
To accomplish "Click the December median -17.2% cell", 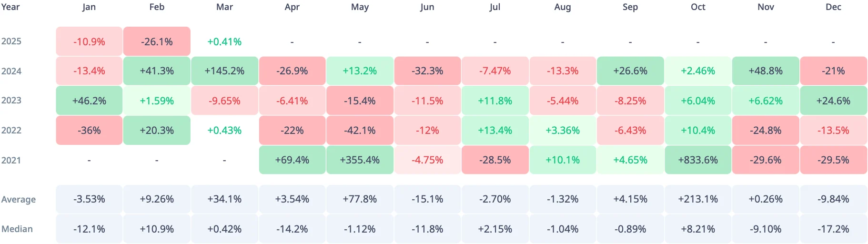I will point(833,229).
